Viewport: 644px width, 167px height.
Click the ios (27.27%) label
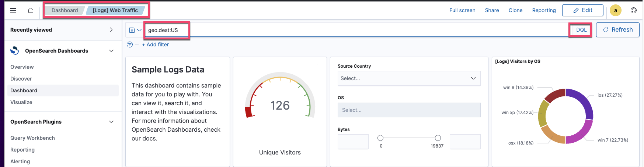coord(610,95)
